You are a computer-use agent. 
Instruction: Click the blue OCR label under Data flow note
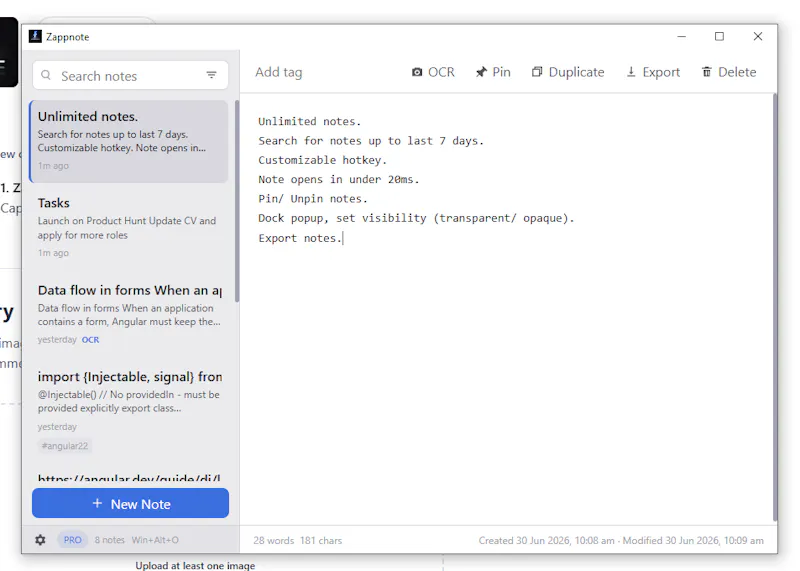coord(90,340)
